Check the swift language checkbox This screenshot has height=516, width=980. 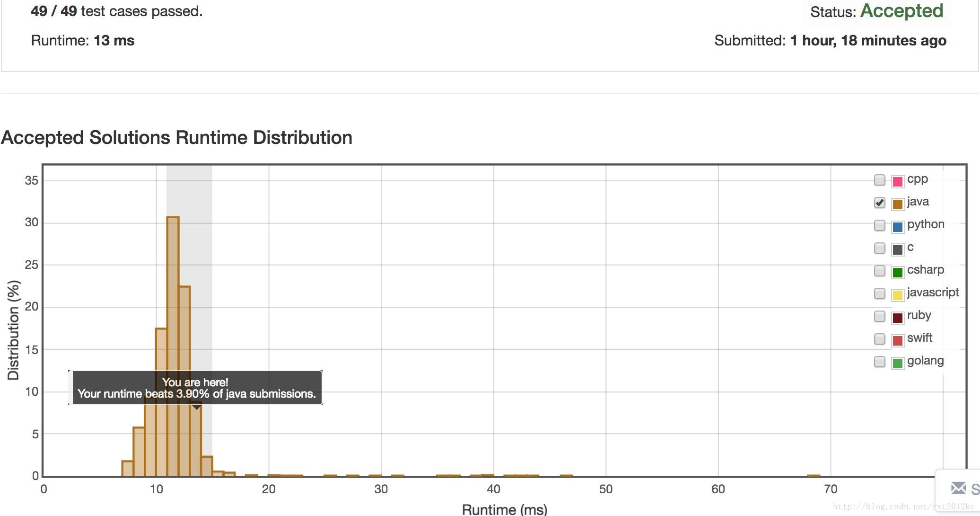tap(879, 339)
